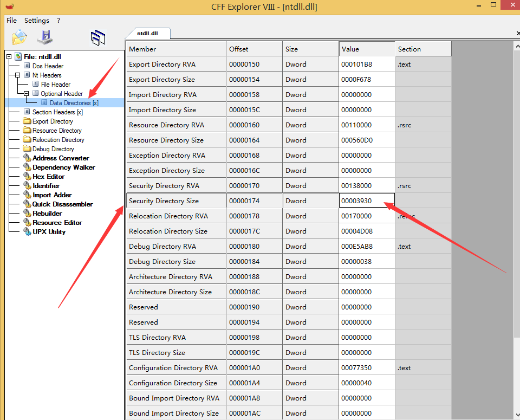
Task: Click the Optional Header page icon
Action: point(36,94)
